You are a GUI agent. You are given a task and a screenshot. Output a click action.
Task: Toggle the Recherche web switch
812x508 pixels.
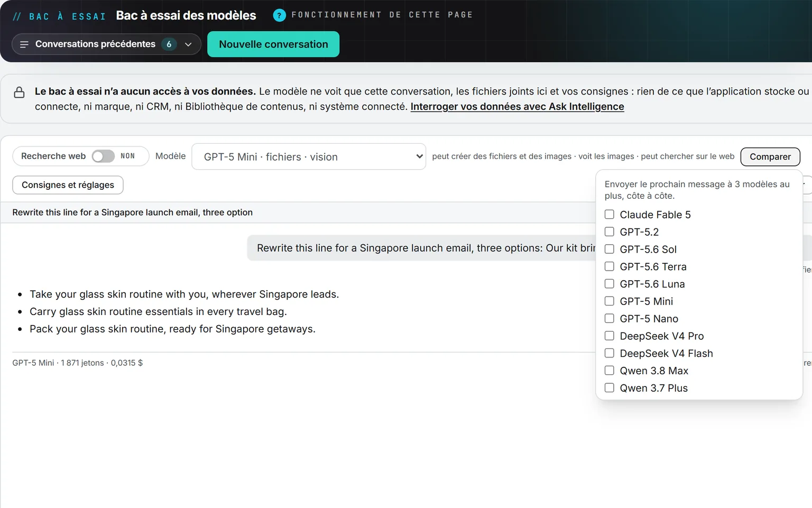pyautogui.click(x=103, y=156)
